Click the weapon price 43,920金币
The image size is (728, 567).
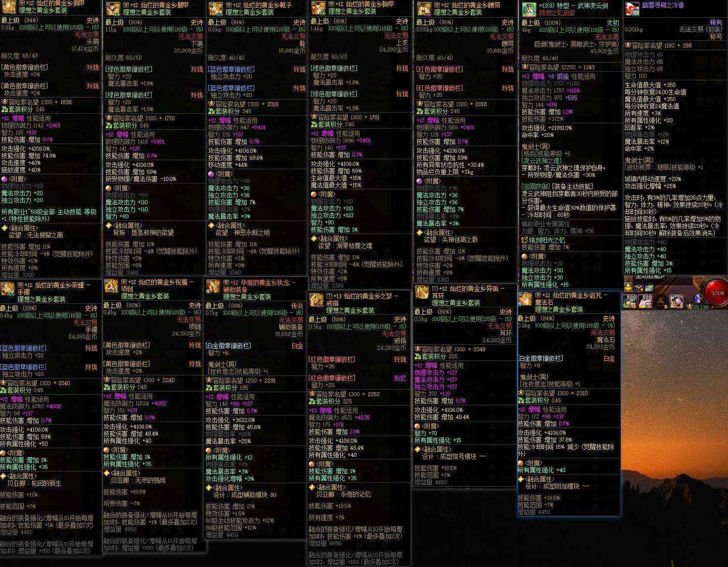(605, 51)
